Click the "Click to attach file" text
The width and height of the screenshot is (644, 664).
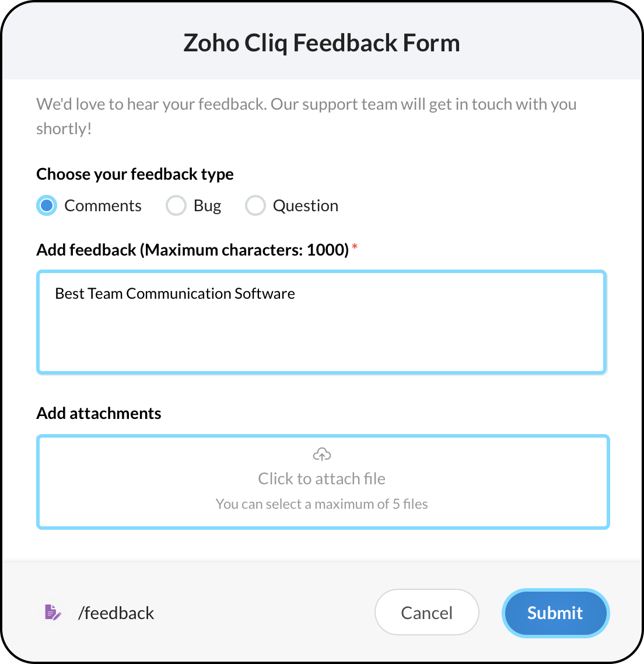click(322, 478)
